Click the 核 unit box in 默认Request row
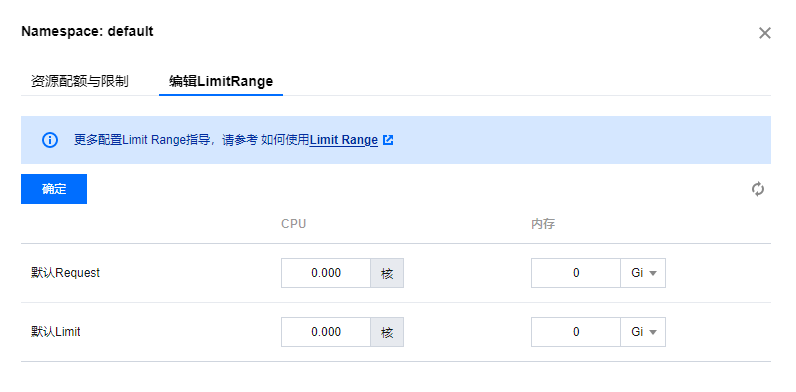This screenshot has height=392, width=796. coord(387,273)
